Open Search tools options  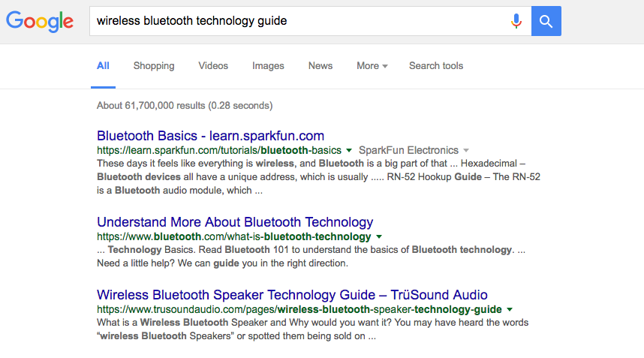(x=436, y=66)
